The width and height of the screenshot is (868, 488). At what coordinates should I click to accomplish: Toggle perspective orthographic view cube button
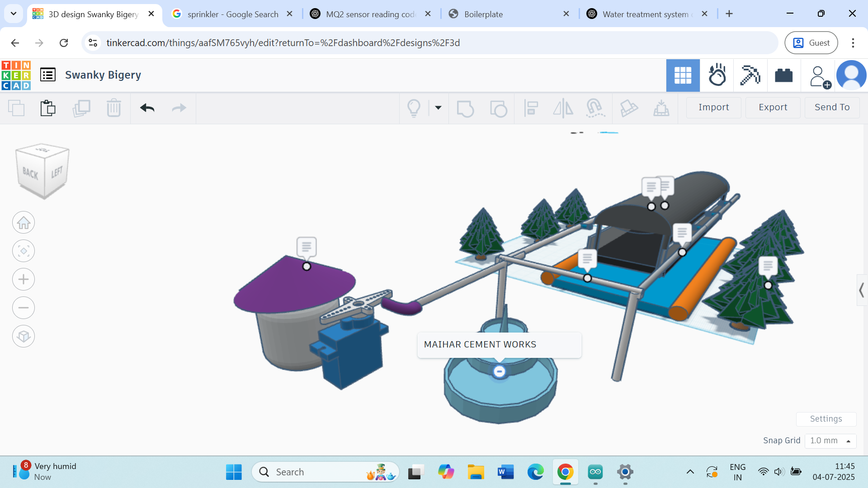tap(24, 336)
